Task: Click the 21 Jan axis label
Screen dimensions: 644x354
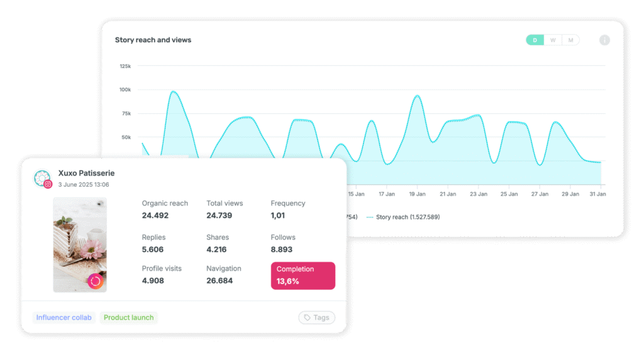Action: tap(448, 194)
